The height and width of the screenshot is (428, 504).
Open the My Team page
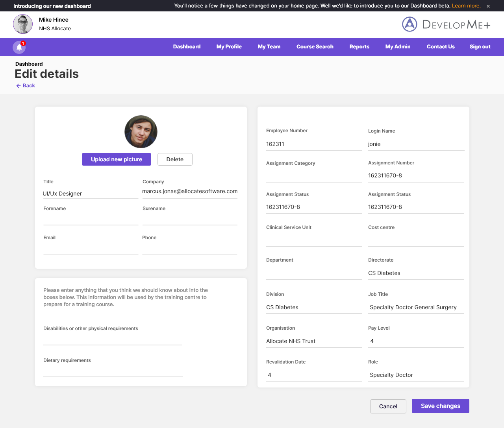(269, 47)
